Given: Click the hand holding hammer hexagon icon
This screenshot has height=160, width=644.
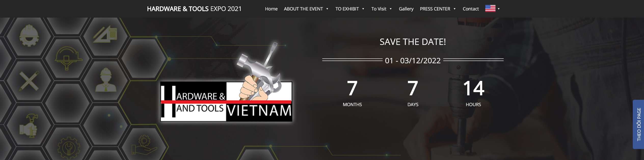Looking at the screenshot, I should [29, 126].
